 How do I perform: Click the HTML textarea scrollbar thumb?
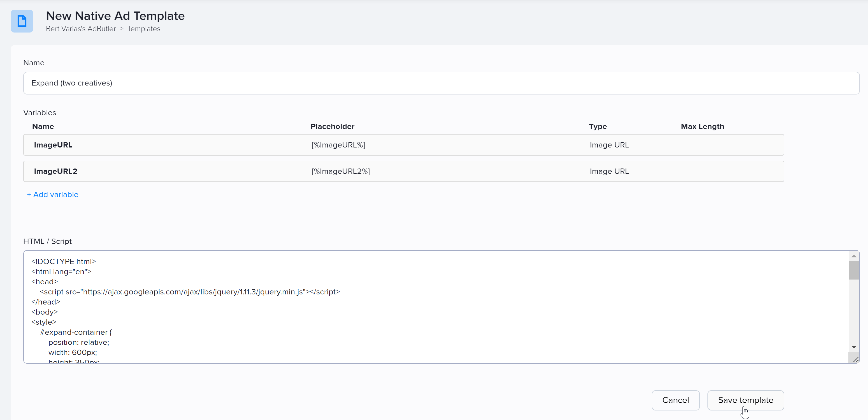click(x=853, y=270)
